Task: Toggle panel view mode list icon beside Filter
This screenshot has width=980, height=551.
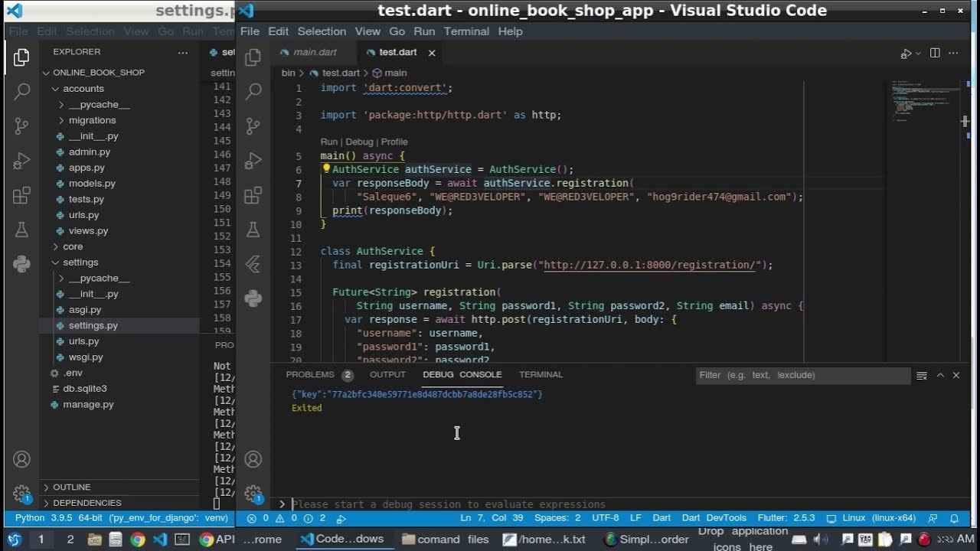Action: tap(922, 375)
